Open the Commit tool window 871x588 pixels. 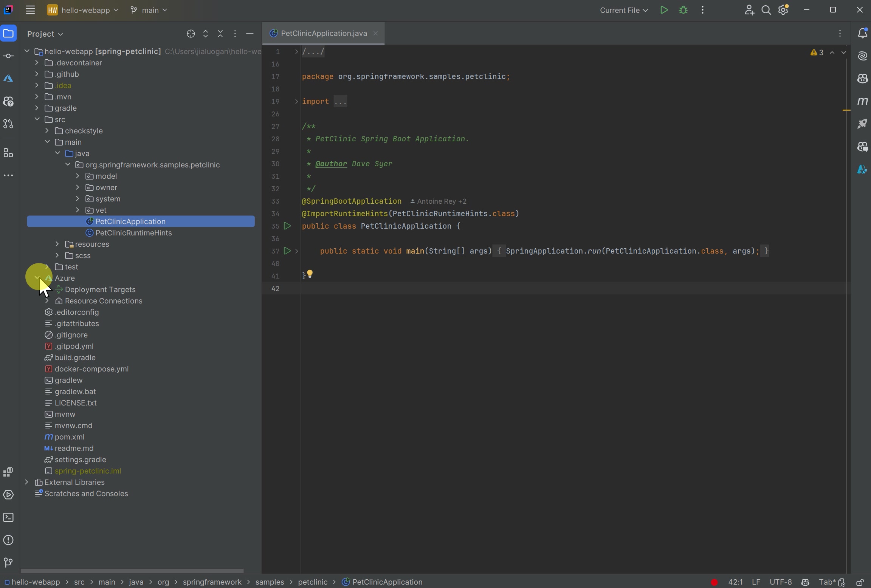[x=8, y=56]
